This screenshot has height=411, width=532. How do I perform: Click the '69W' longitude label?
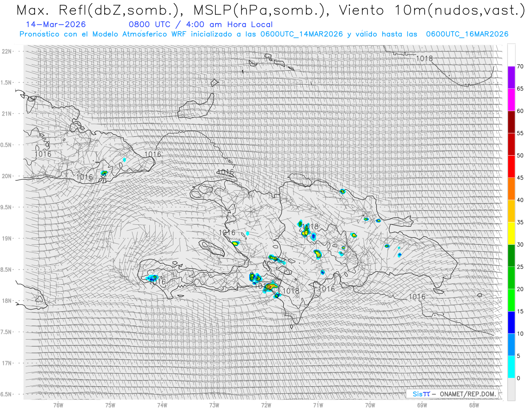coord(422,405)
